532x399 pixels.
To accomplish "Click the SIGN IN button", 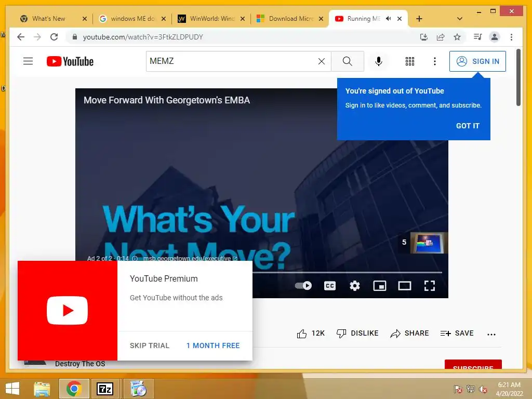I will [x=477, y=61].
